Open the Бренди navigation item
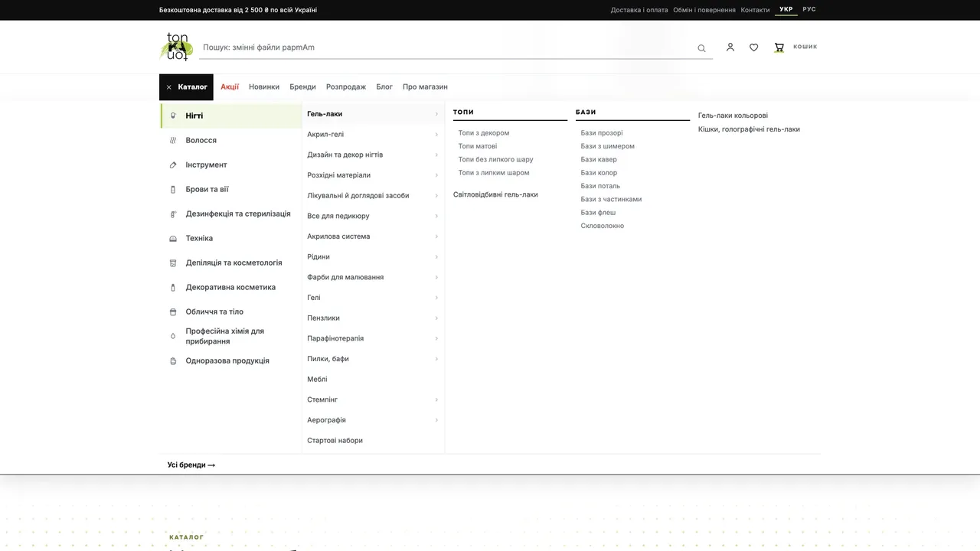Image resolution: width=980 pixels, height=551 pixels. [302, 87]
